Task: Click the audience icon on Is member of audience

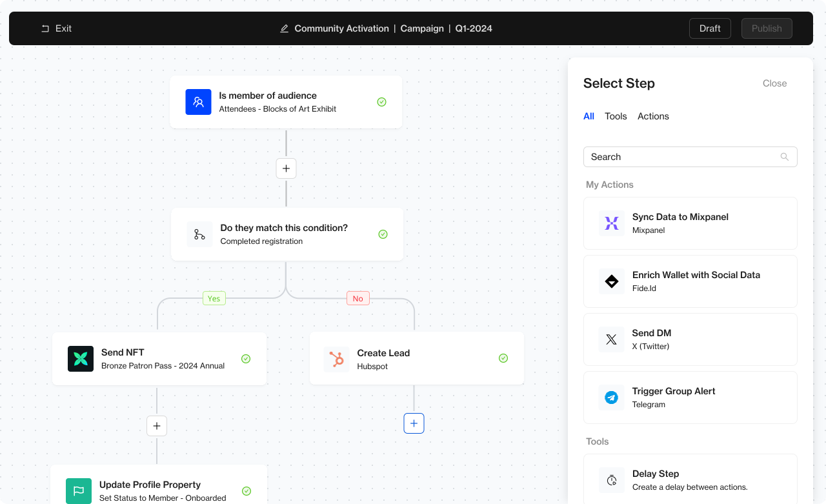Action: [x=198, y=102]
